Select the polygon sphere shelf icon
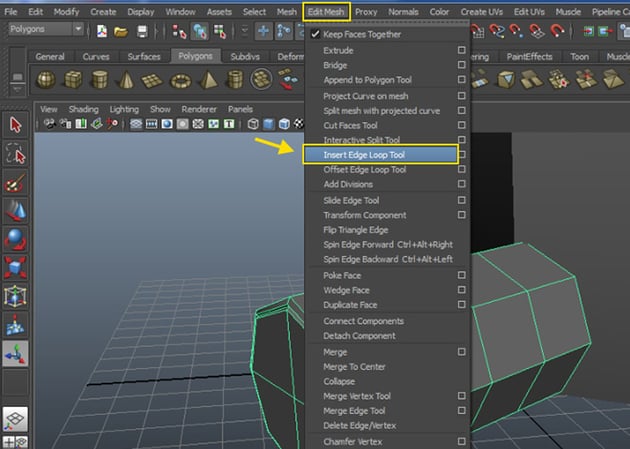The height and width of the screenshot is (449, 630). point(46,79)
